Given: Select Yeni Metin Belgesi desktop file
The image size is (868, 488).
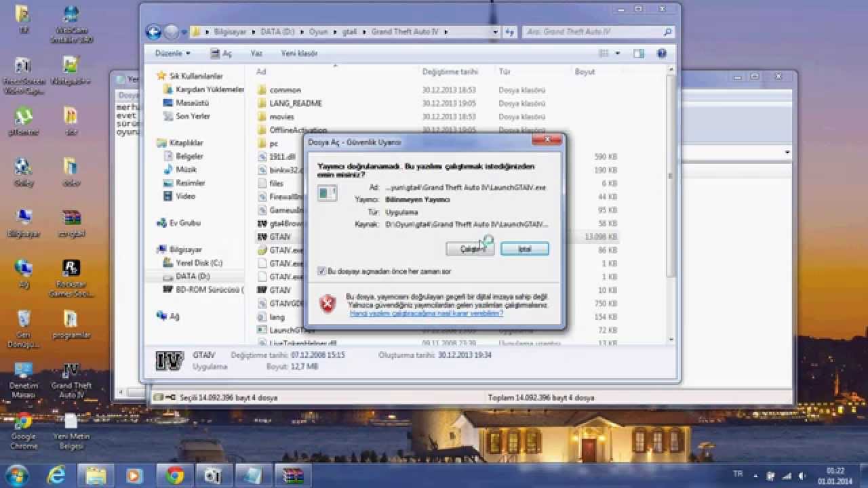Looking at the screenshot, I should 71,430.
